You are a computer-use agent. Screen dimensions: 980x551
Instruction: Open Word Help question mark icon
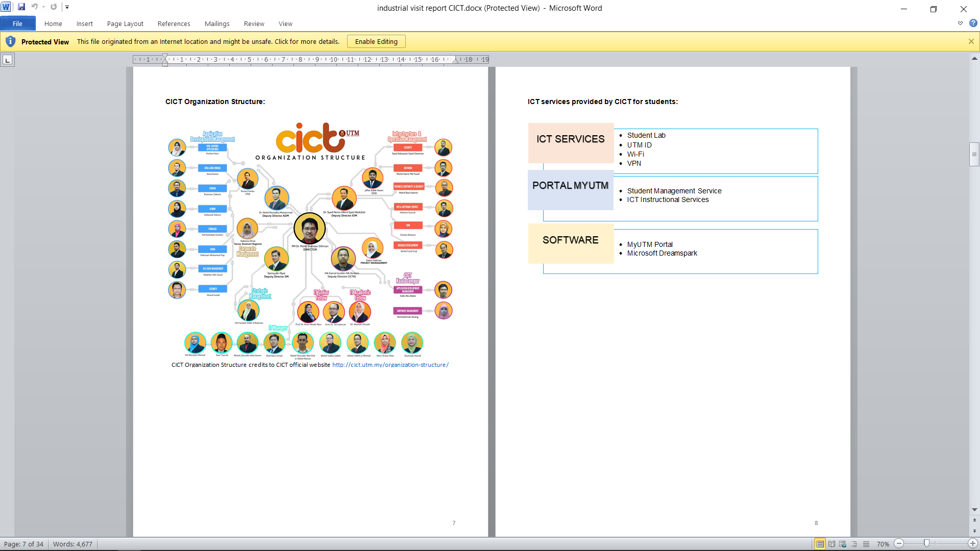pyautogui.click(x=973, y=23)
